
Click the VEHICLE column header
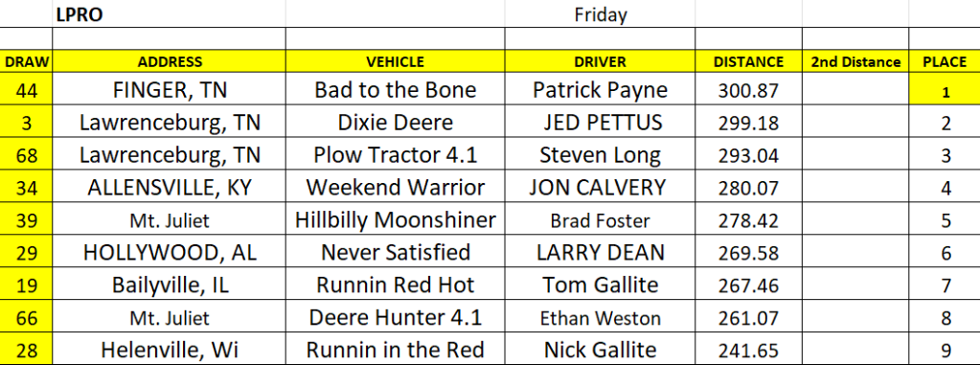pyautogui.click(x=395, y=62)
